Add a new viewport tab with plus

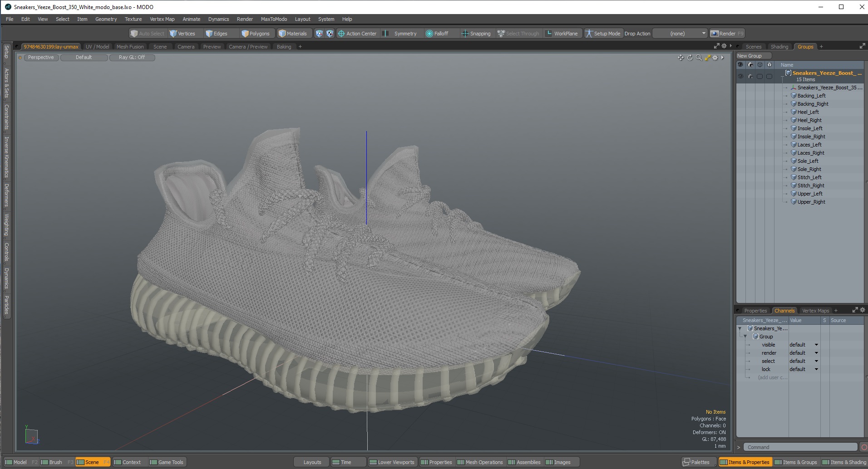(300, 47)
